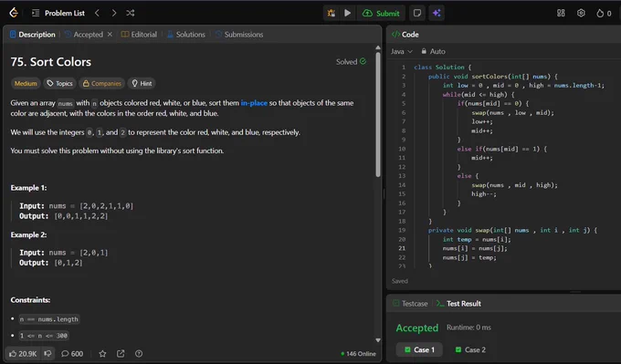Click the description panel vertical scrollbar

(378, 115)
